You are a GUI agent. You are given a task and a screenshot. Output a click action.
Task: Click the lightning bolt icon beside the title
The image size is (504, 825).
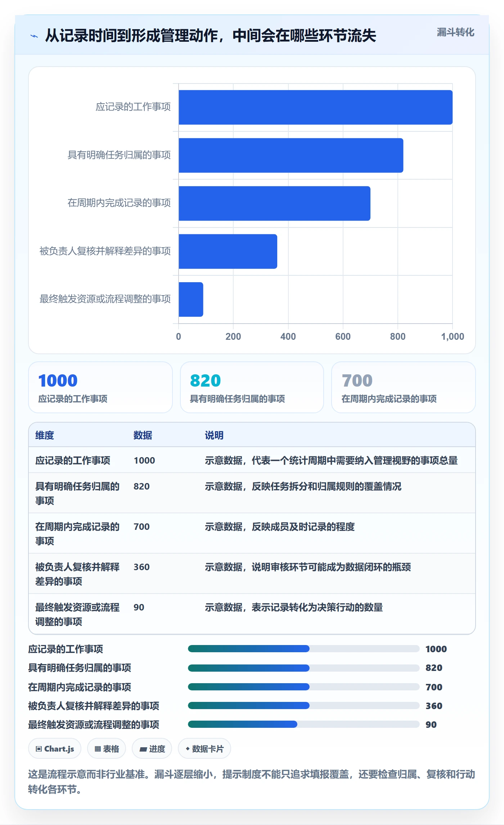point(34,36)
